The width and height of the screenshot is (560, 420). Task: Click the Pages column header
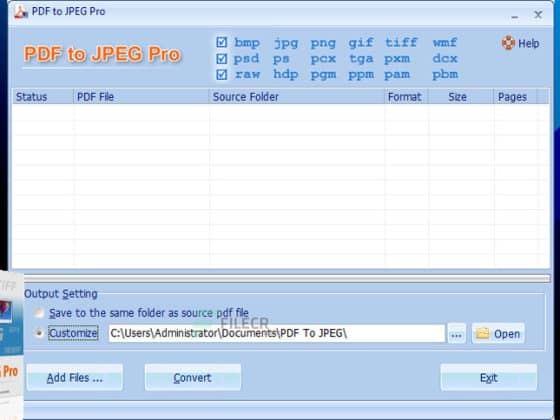[x=515, y=97]
